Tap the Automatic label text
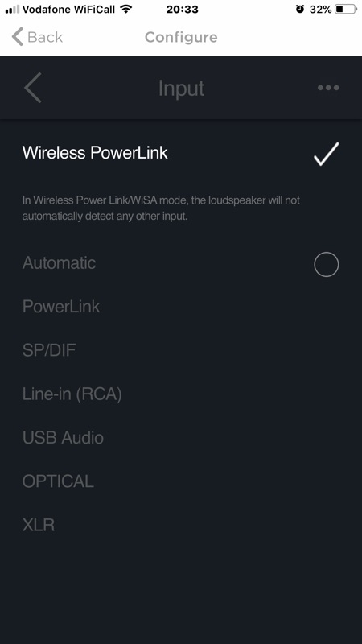 59,263
